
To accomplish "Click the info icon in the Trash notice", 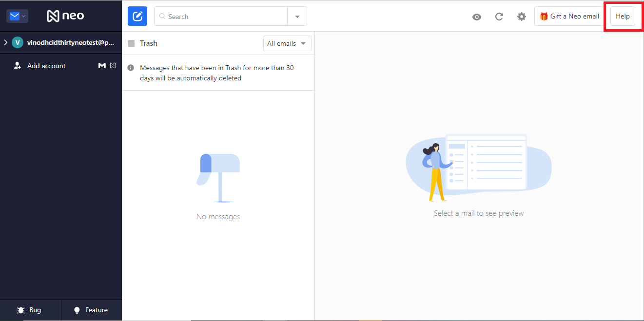I will pos(131,68).
